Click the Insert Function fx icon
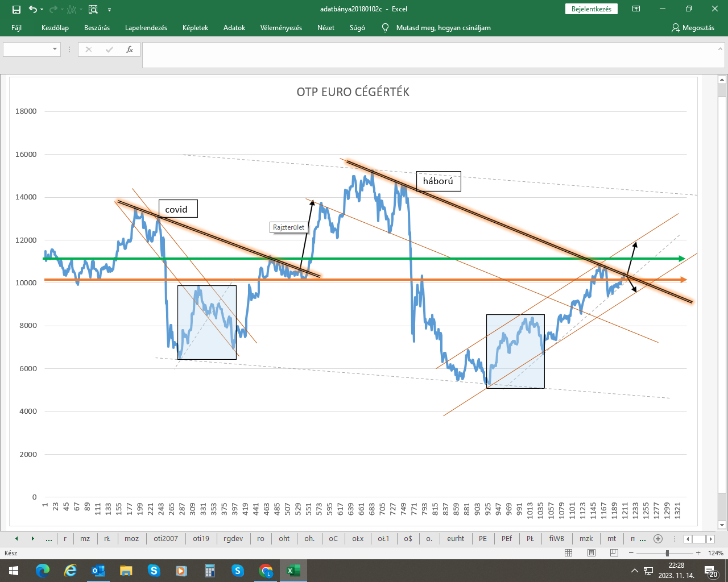Image resolution: width=728 pixels, height=582 pixels. click(130, 49)
